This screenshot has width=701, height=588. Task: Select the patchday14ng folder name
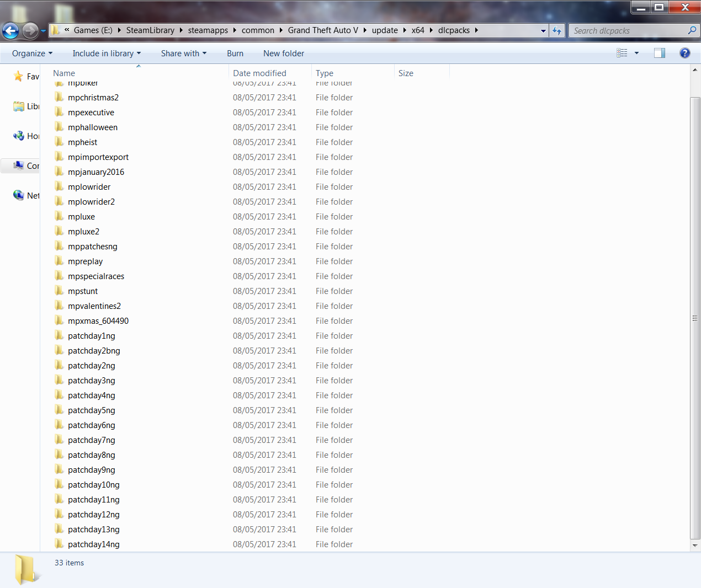(94, 544)
